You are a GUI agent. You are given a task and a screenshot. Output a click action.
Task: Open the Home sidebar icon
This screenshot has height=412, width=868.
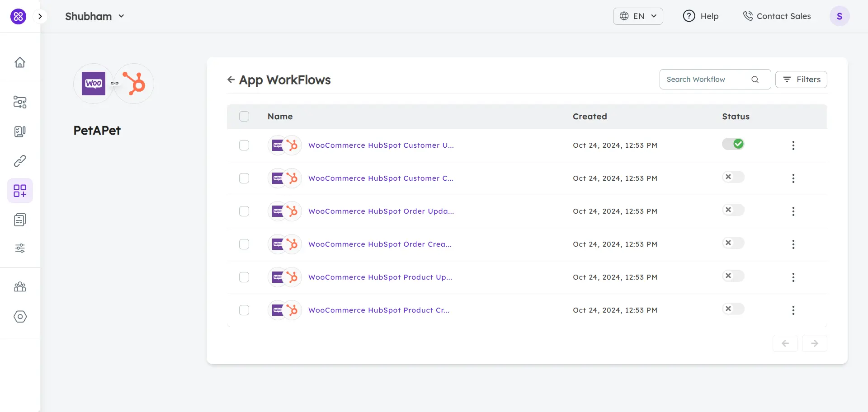pos(20,62)
